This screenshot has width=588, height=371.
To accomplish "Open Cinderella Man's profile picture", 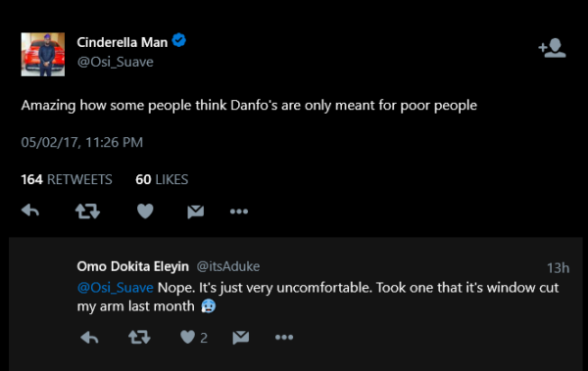I will pos(43,55).
